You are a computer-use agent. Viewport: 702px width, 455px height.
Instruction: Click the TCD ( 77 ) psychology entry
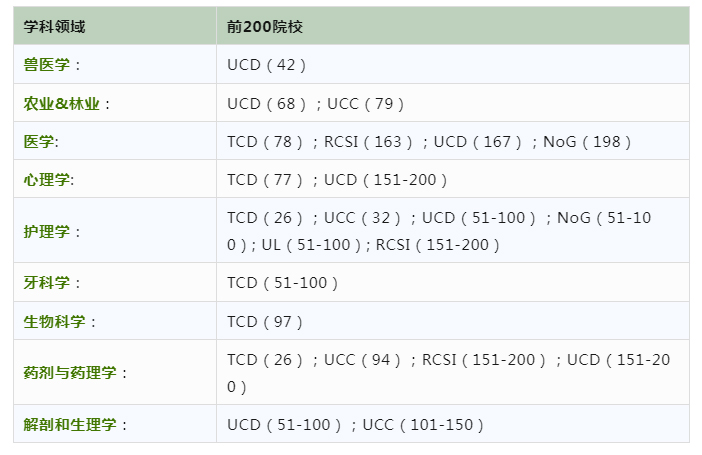pos(265,180)
